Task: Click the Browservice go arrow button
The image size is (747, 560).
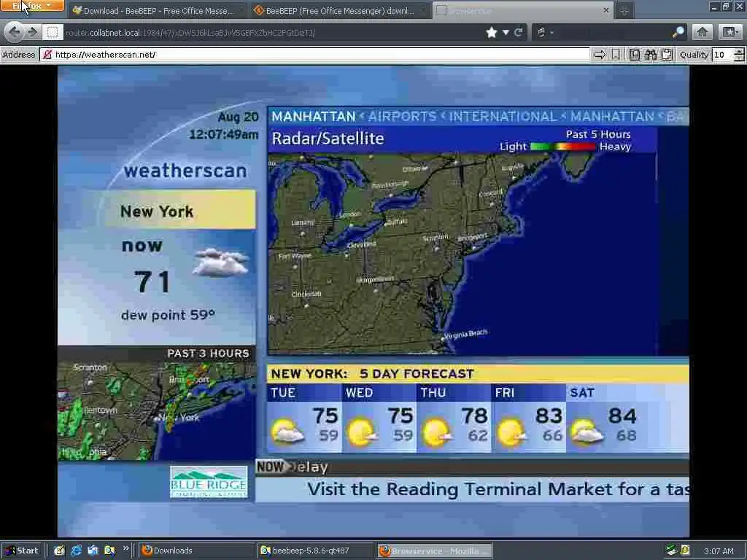Action: (x=600, y=55)
